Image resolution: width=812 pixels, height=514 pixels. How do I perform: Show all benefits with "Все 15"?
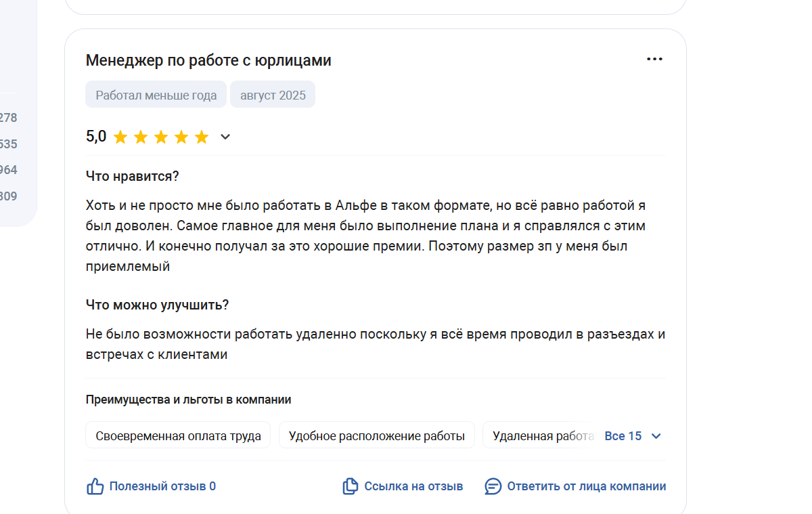point(623,436)
